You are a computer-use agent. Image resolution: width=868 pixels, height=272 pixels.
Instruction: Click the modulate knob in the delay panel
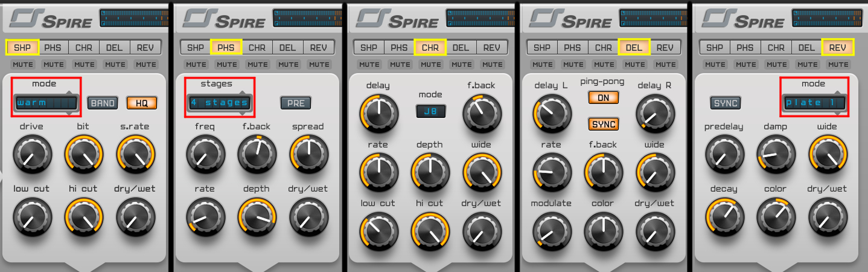[550, 231]
